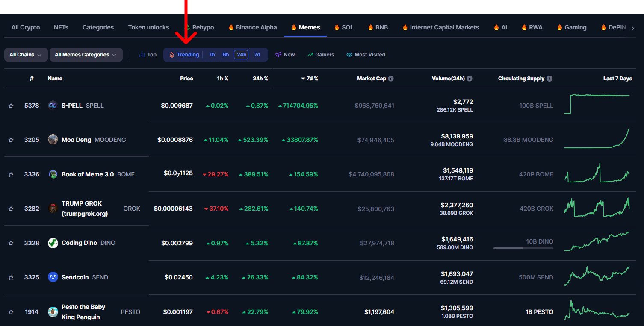Switch to the NFTs tab
The height and width of the screenshot is (326, 644).
pyautogui.click(x=61, y=27)
